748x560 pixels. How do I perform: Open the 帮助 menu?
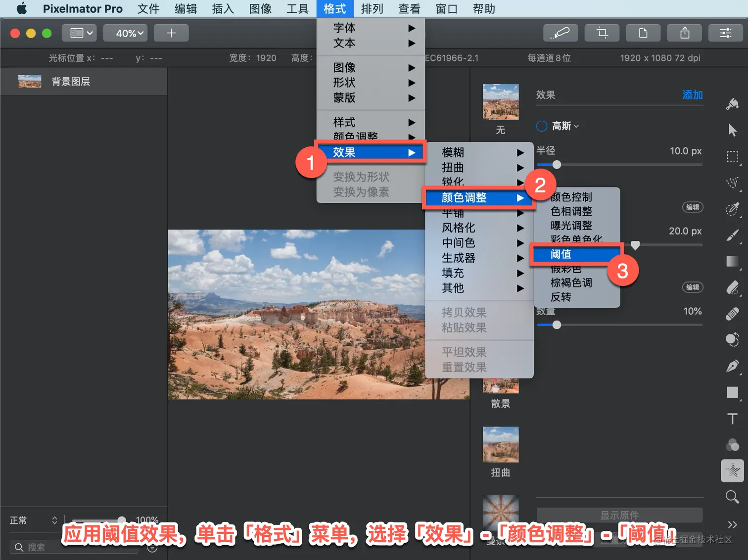pos(484,9)
